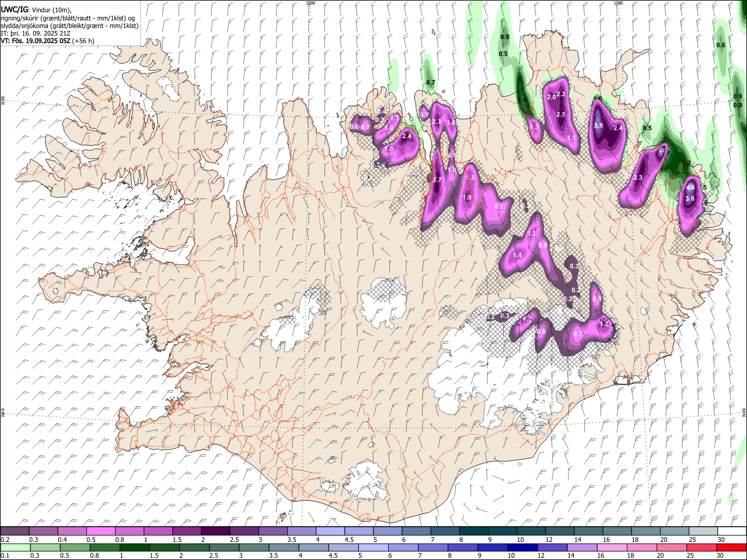
Task: Click the violet 12 swatch on the bottom scale
Action: [551, 548]
